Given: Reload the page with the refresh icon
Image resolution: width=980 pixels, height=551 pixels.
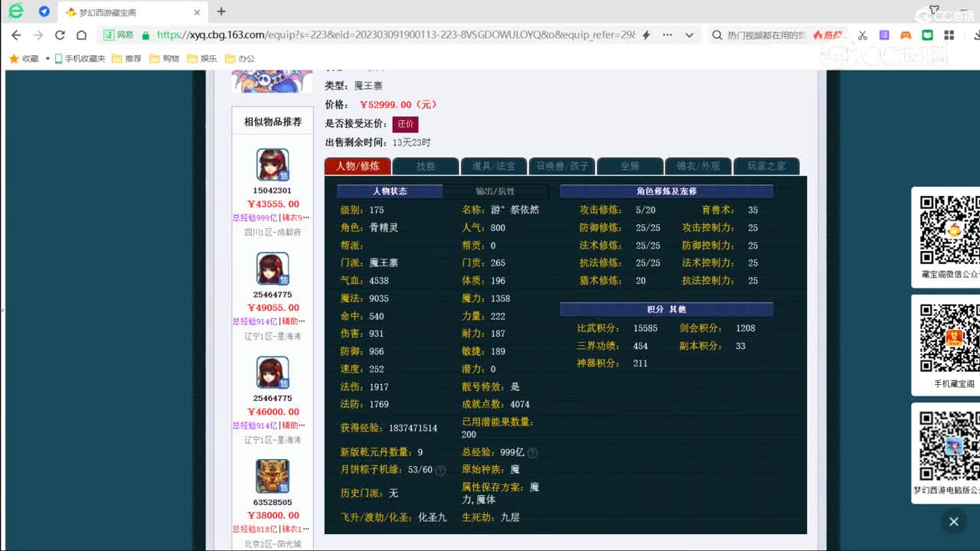Looking at the screenshot, I should coord(60,35).
